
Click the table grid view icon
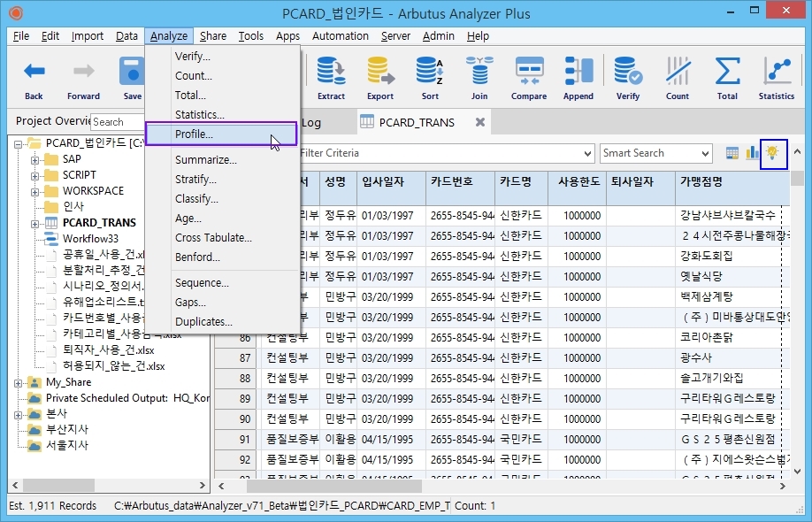click(x=732, y=153)
